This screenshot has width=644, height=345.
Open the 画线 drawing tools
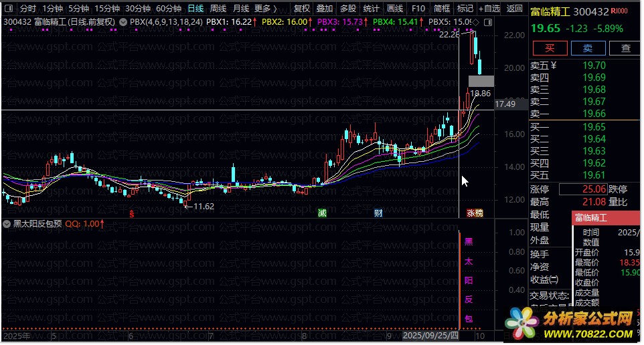(x=395, y=9)
